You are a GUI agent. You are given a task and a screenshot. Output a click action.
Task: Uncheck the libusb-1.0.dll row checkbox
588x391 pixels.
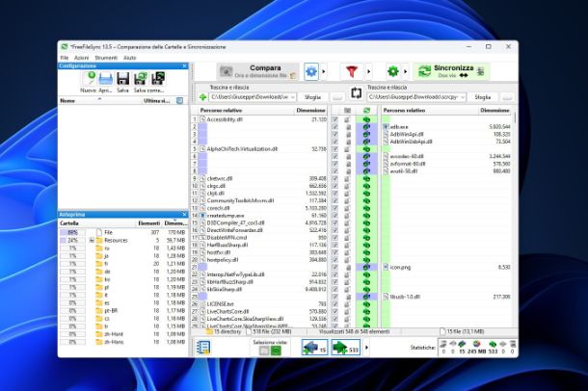tap(334, 297)
